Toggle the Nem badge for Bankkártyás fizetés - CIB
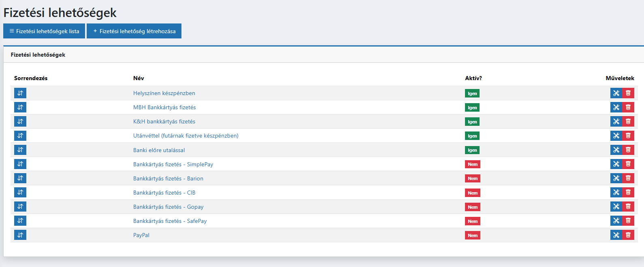 (473, 193)
